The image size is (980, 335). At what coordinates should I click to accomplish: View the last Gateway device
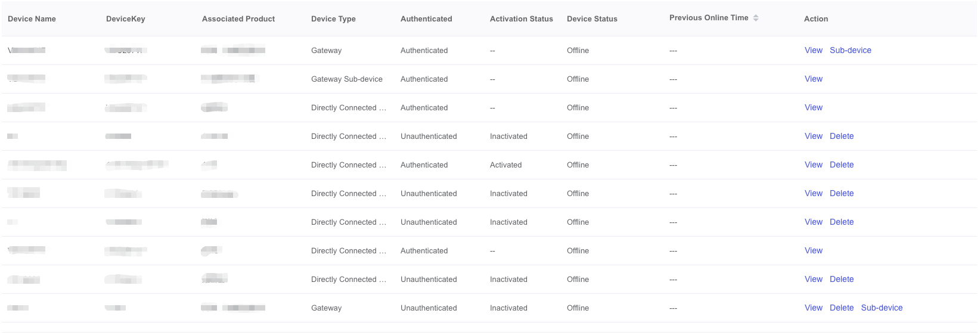tap(813, 308)
